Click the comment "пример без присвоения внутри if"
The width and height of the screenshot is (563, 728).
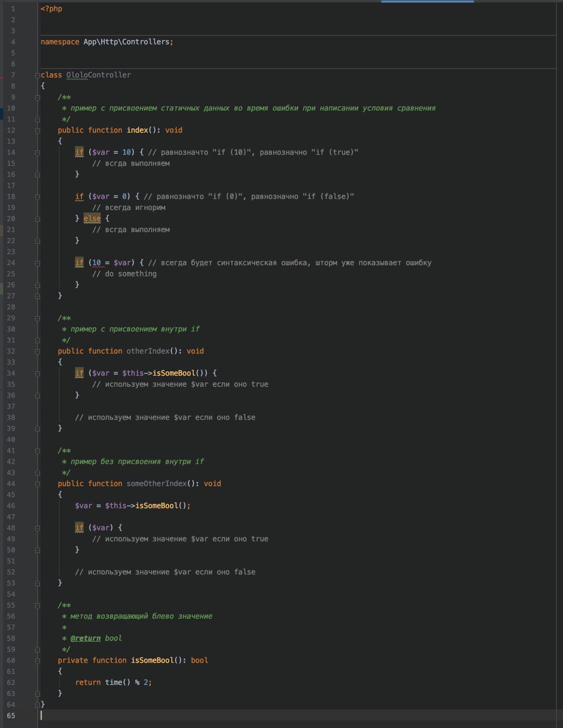137,462
